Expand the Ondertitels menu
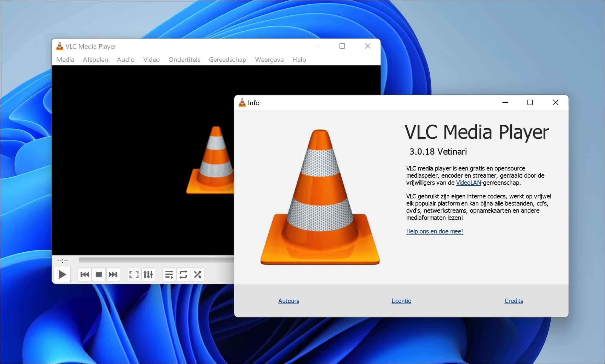The height and width of the screenshot is (364, 605). [x=184, y=60]
